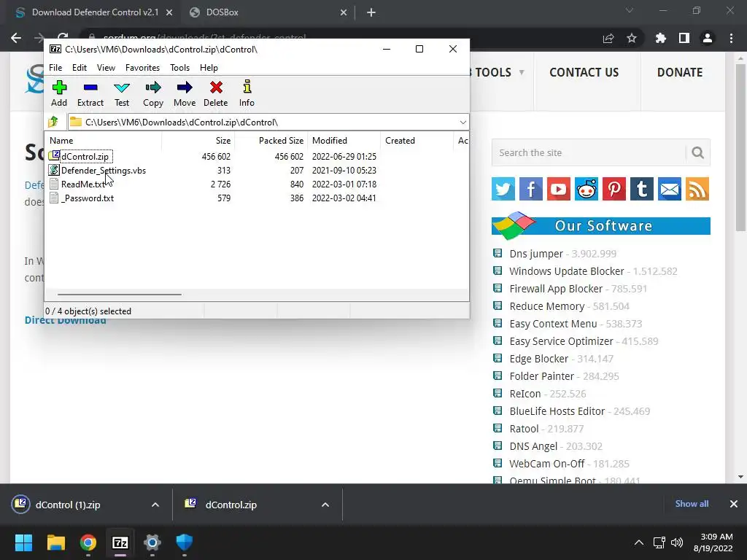747x560 pixels.
Task: Click the Move toolbar icon
Action: [185, 93]
